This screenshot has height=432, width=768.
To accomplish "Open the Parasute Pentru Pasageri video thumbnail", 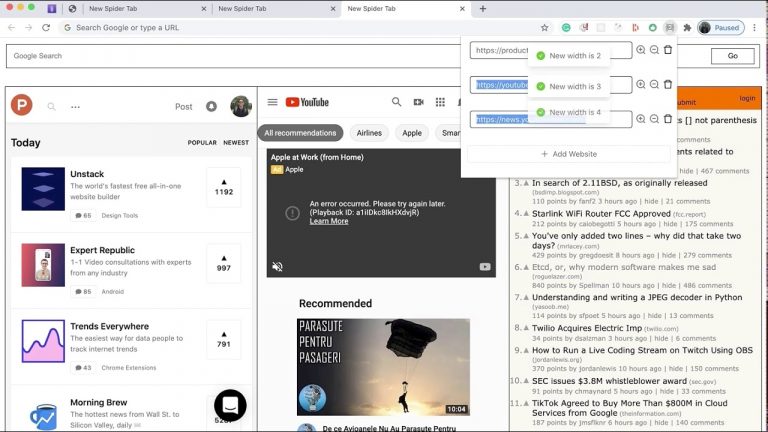I will click(384, 367).
